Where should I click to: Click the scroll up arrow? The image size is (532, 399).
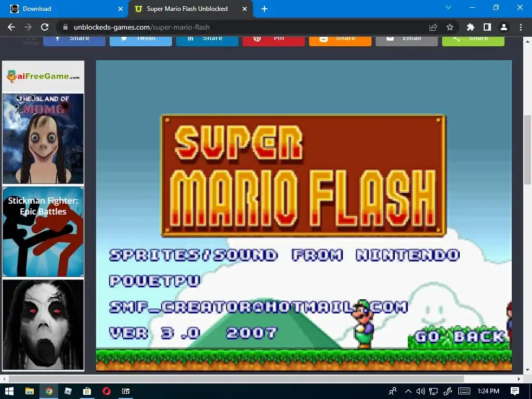(x=527, y=42)
